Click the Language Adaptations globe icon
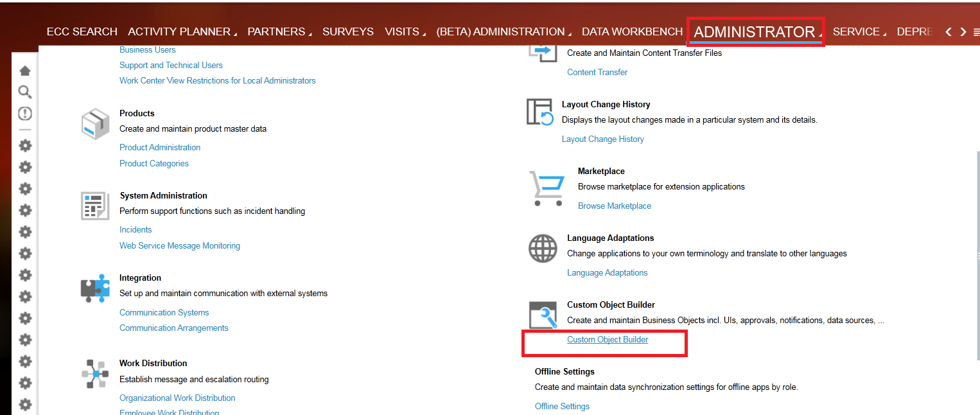980x415 pixels. [543, 248]
